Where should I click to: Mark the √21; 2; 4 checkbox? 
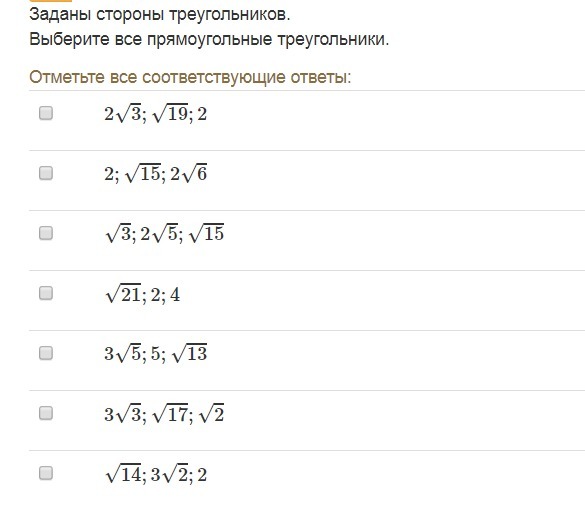(x=46, y=293)
